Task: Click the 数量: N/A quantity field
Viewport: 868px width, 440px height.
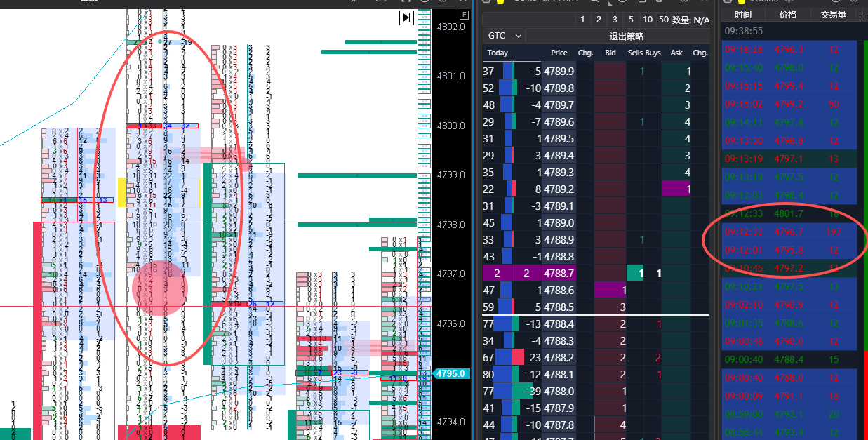Action: pos(690,20)
